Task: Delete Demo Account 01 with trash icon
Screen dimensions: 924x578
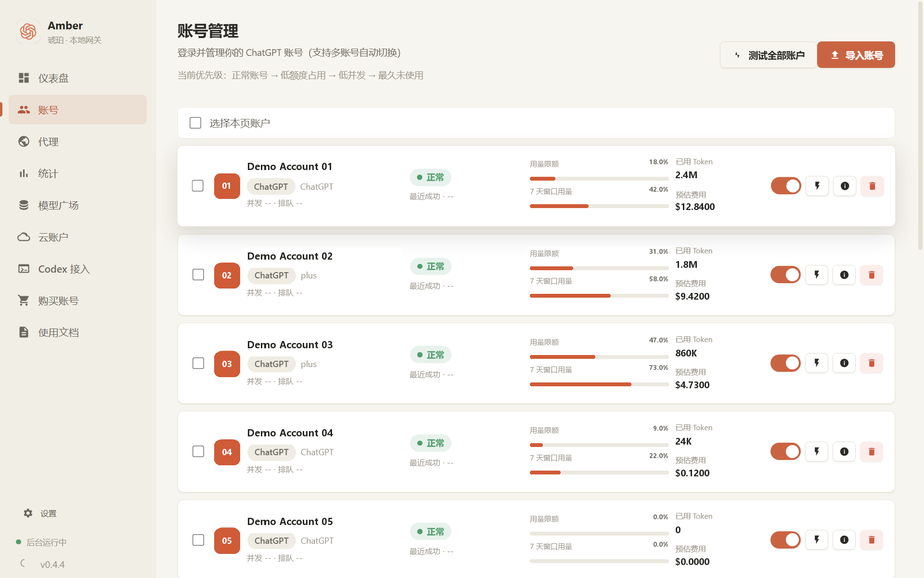Action: point(872,186)
